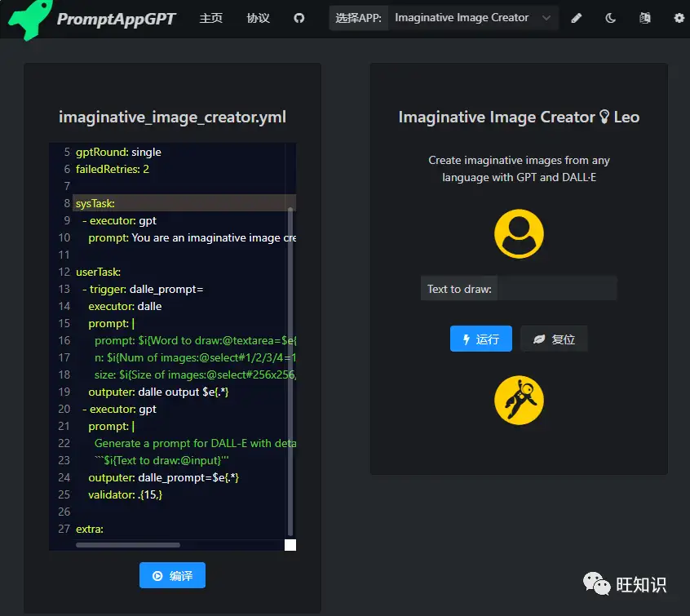
Task: Click the 'Size of images' code line
Action: tap(195, 374)
